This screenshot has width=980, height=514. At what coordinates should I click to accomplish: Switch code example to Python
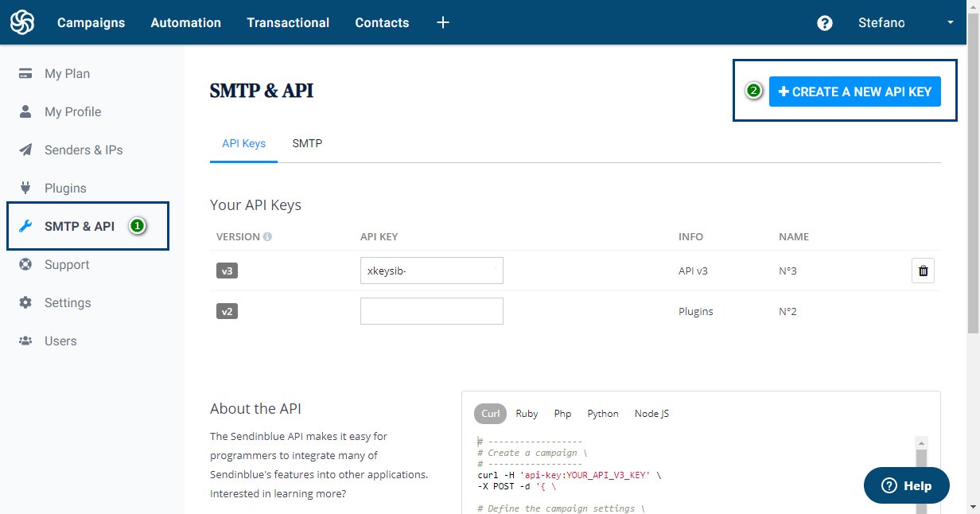[x=603, y=414]
